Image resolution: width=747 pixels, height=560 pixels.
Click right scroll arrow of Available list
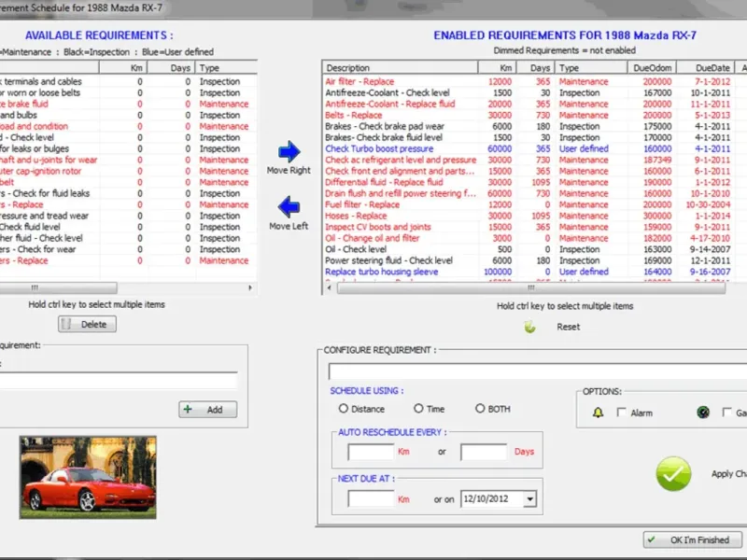click(x=250, y=287)
